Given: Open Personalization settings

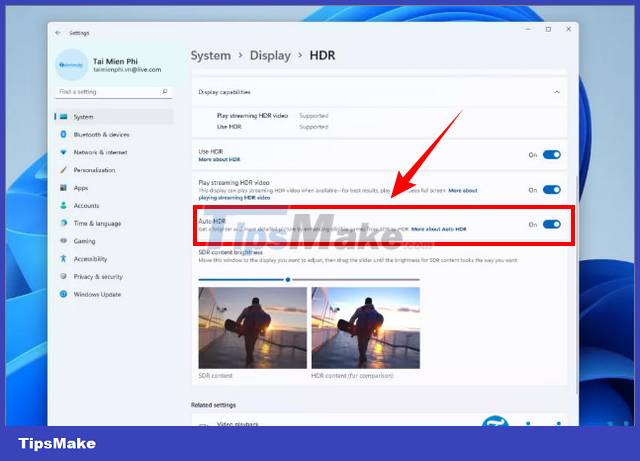Looking at the screenshot, I should coord(114,170).
